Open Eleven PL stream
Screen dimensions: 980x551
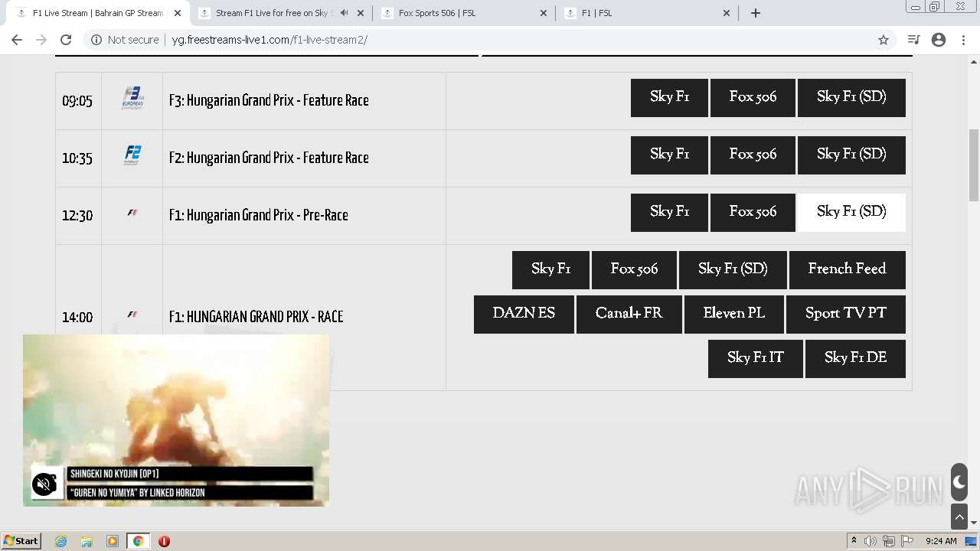[x=734, y=314]
